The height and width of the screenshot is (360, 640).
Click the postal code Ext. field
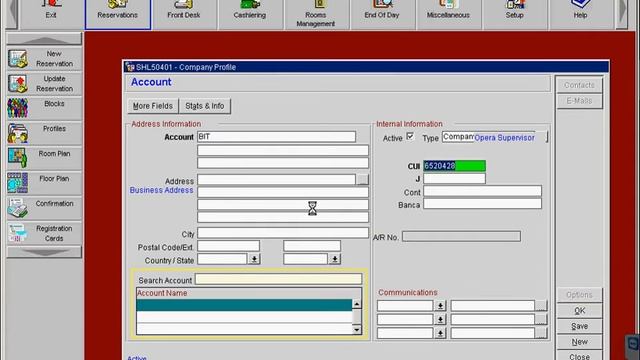point(312,246)
